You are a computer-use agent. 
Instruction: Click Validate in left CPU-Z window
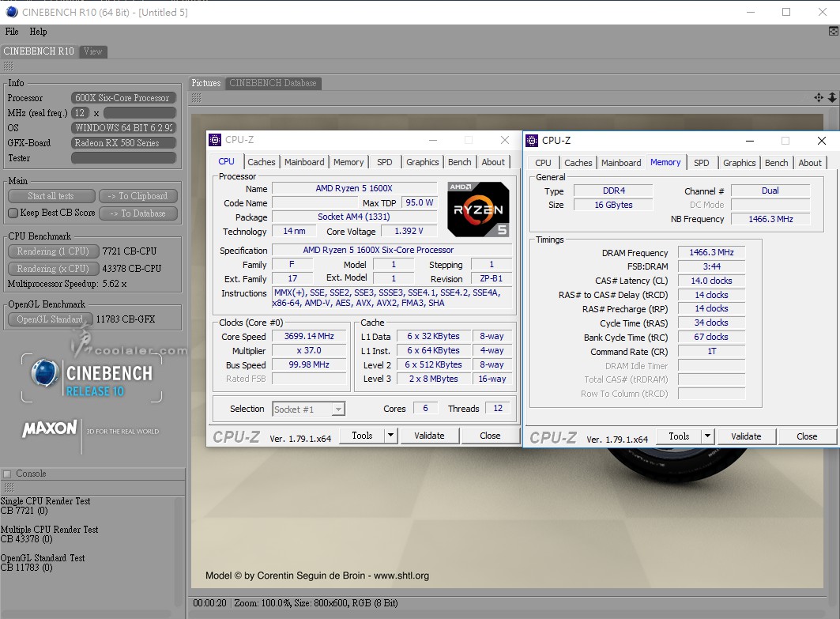[x=429, y=436]
